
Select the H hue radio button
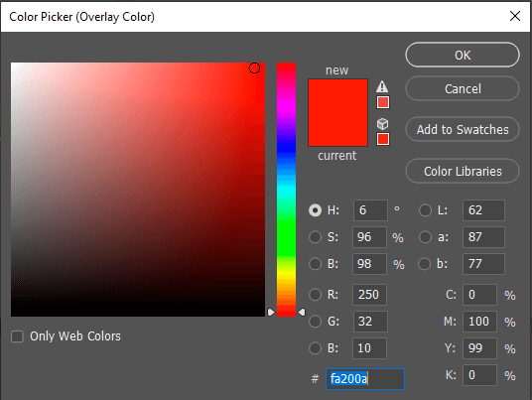pos(315,210)
